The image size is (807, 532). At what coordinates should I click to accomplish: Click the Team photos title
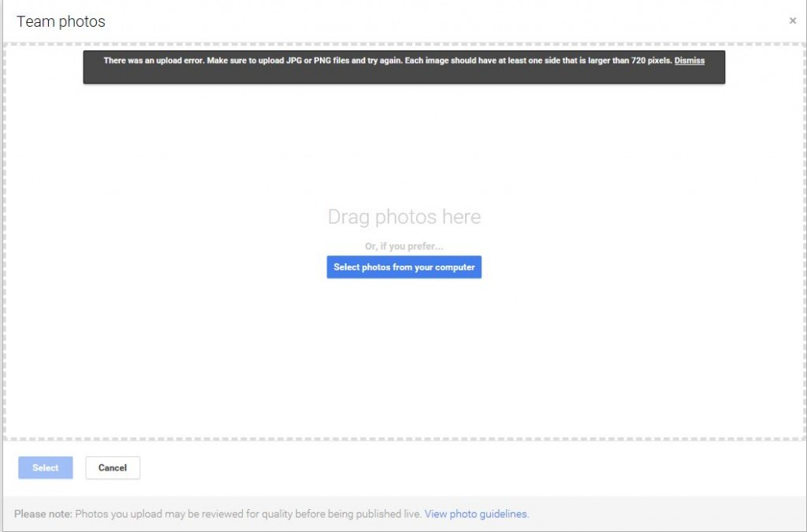coord(61,21)
